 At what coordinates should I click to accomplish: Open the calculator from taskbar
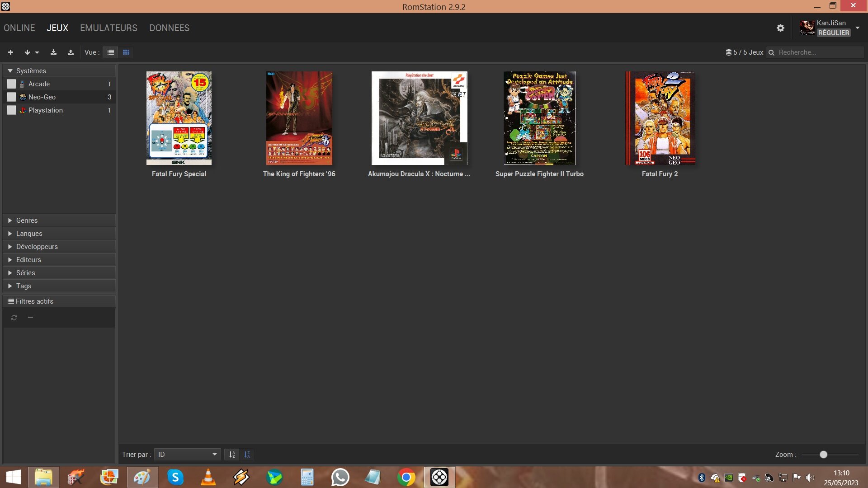coord(307,477)
